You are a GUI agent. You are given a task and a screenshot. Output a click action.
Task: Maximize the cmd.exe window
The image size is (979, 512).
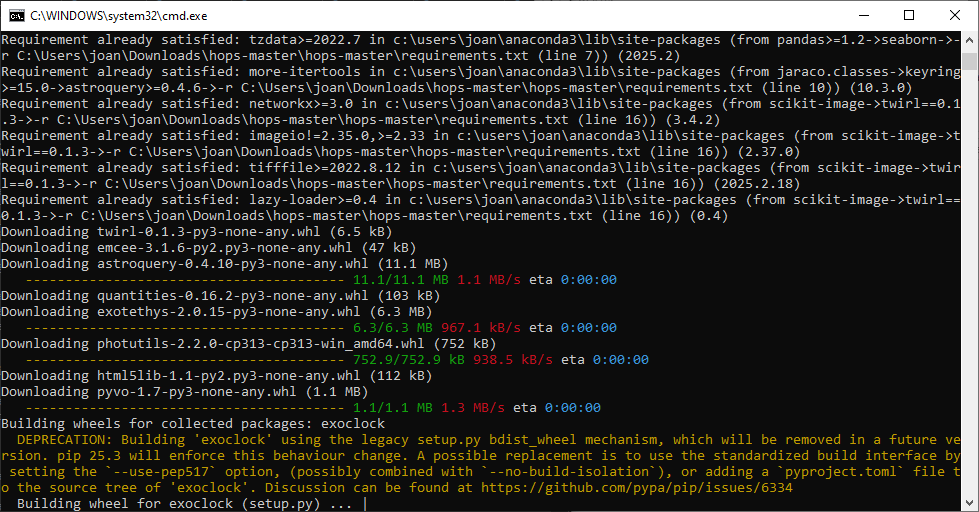(909, 16)
